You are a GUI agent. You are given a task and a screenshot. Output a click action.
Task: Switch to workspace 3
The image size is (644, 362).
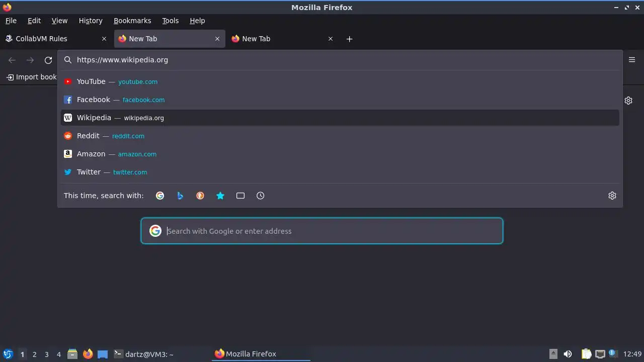click(x=46, y=354)
